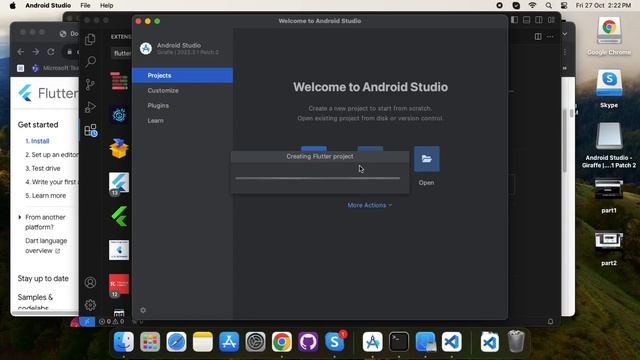Select the yellow box extension icon
The width and height of the screenshot is (640, 360).
tap(119, 148)
